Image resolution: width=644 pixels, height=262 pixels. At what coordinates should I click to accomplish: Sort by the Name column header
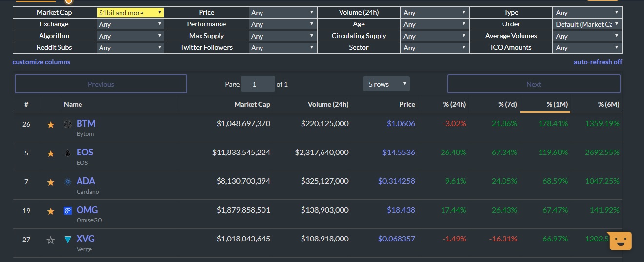[x=73, y=104]
